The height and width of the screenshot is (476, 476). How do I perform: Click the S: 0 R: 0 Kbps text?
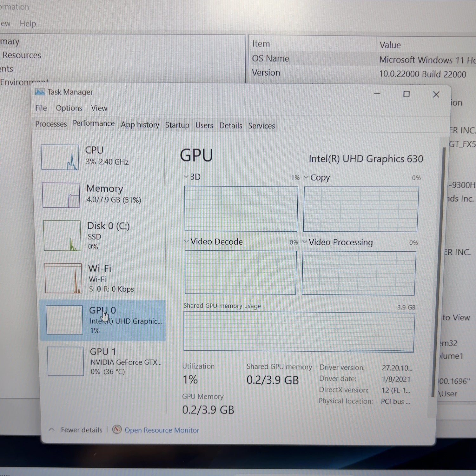111,289
